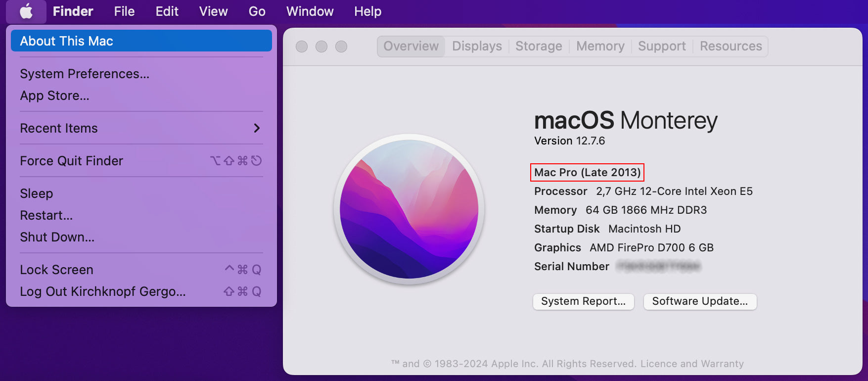868x381 pixels.
Task: Go to the Support tab
Action: tap(662, 47)
